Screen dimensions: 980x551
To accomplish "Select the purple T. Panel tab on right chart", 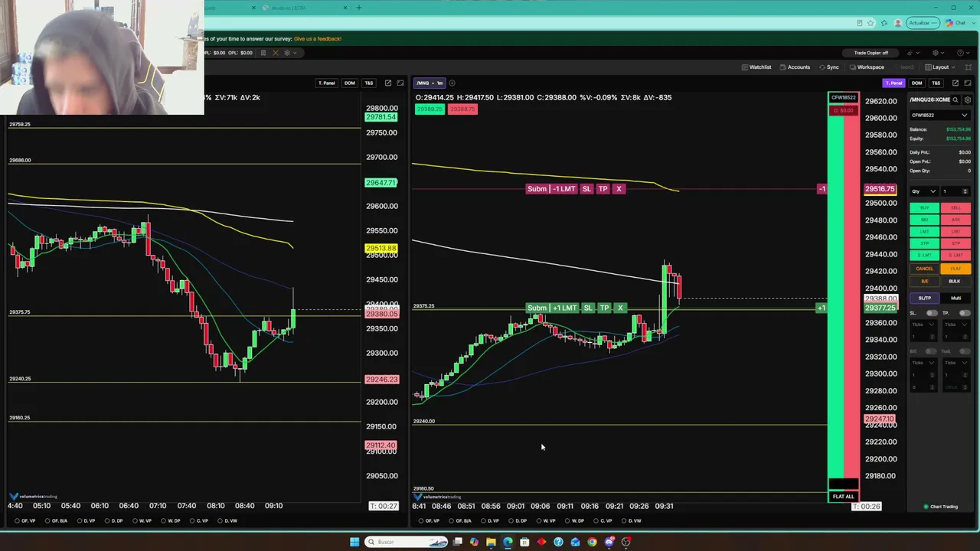I will pos(893,83).
